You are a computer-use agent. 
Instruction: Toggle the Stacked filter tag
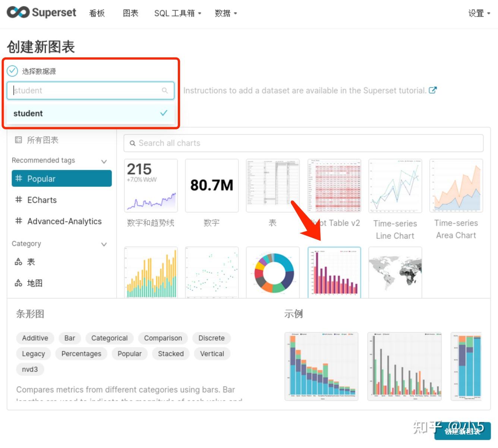click(x=170, y=354)
